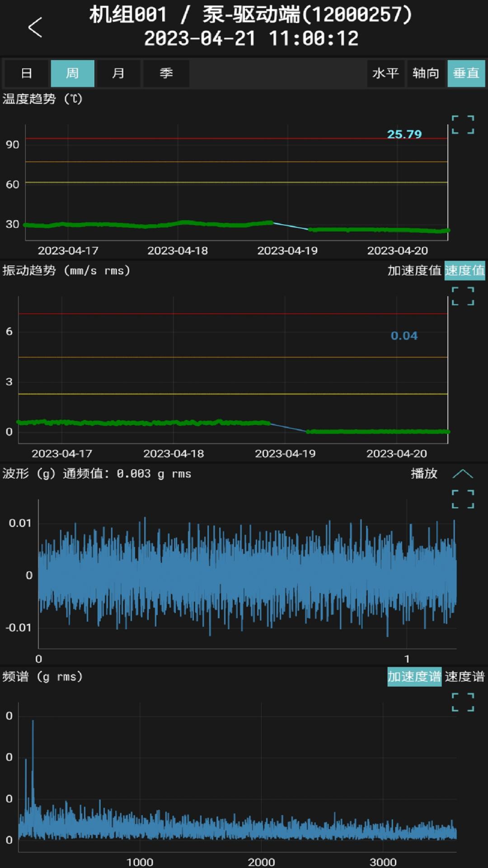Switch to 月 (month) time range

(x=118, y=73)
